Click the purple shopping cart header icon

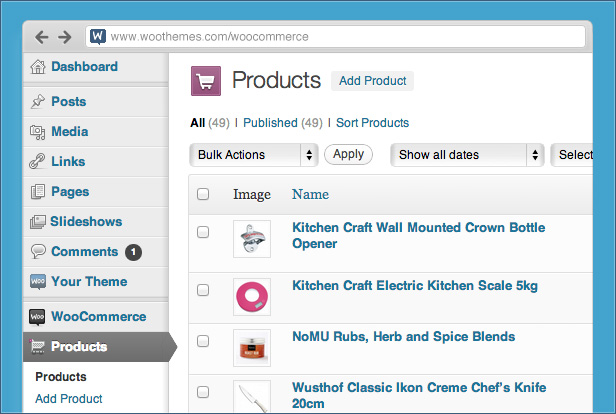[206, 81]
